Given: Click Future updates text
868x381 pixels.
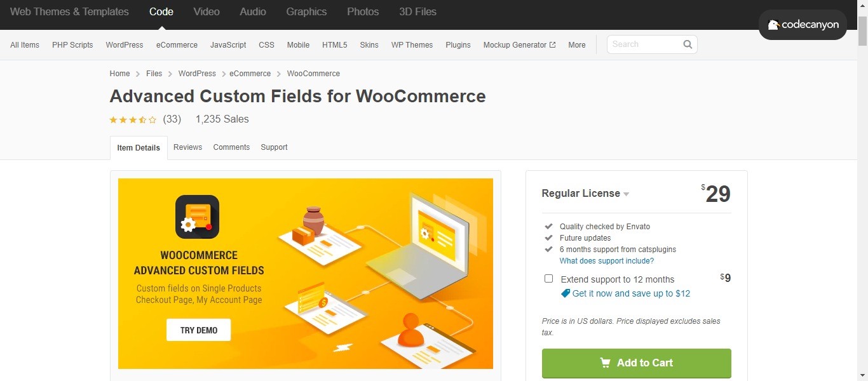Looking at the screenshot, I should coord(585,238).
